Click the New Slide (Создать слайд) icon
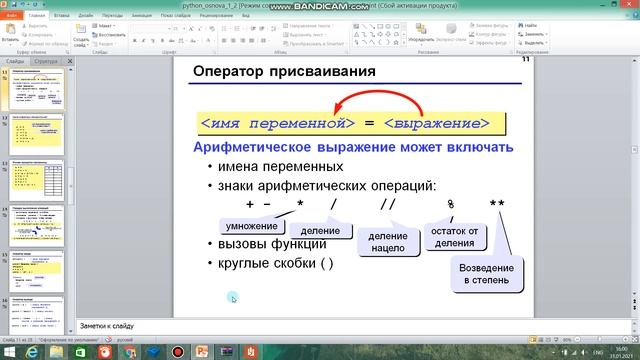 [81, 29]
